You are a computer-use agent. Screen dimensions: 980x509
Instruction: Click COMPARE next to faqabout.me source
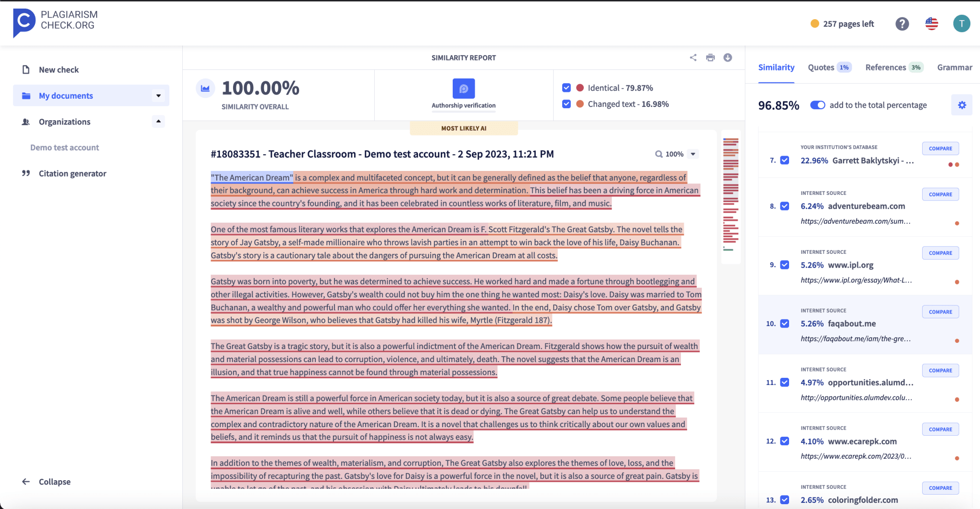[940, 311]
